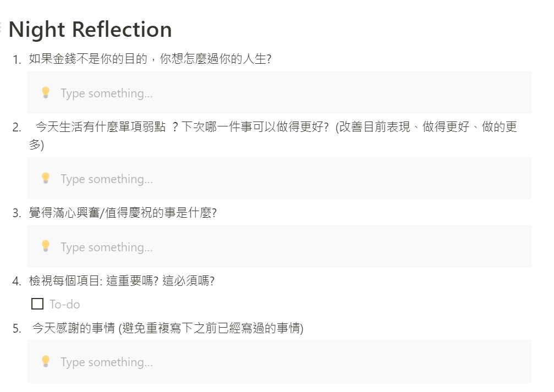Click the wrapped text 多) in question 2
The image size is (554, 392).
click(x=36, y=145)
